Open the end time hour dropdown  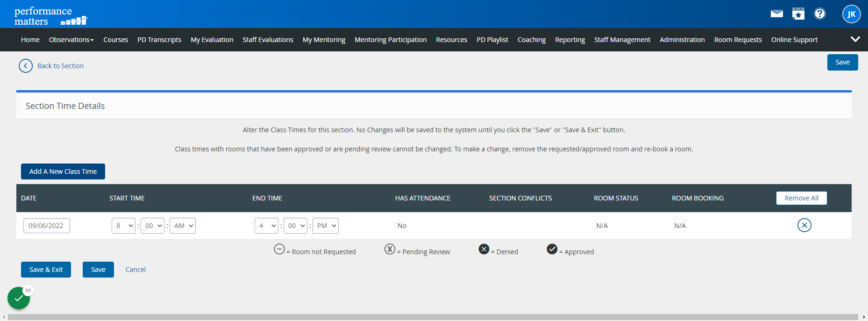(x=266, y=226)
